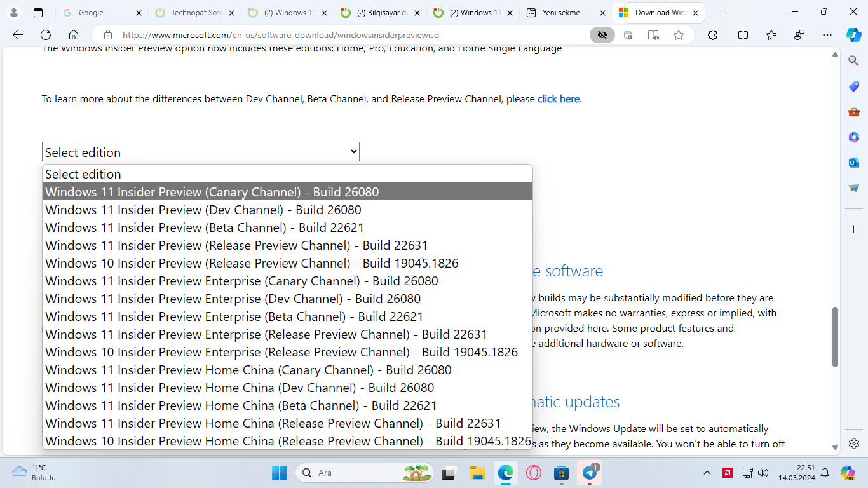Open a new tab with the plus button
The image size is (868, 488).
(719, 11)
